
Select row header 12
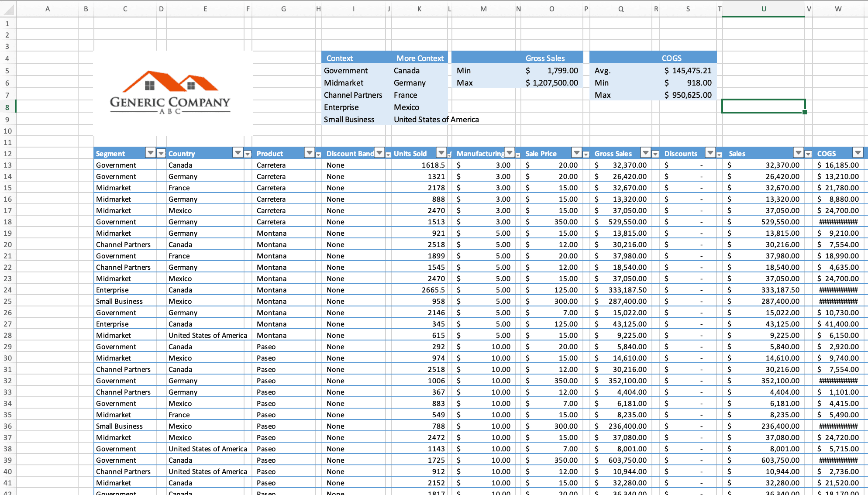tap(7, 153)
